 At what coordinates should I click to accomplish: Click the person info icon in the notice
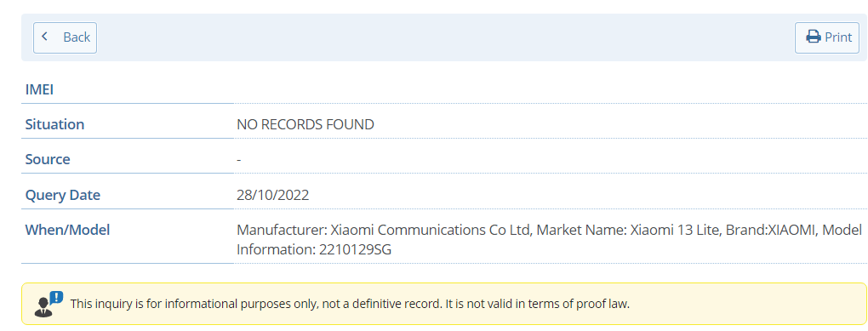43,306
